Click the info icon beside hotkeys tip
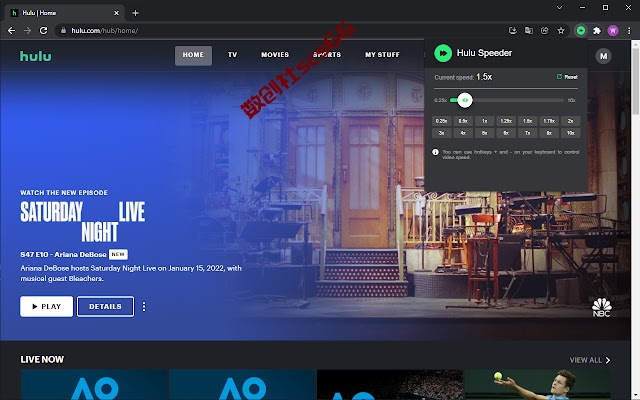Screen dimensions: 640x400 coord(436,152)
